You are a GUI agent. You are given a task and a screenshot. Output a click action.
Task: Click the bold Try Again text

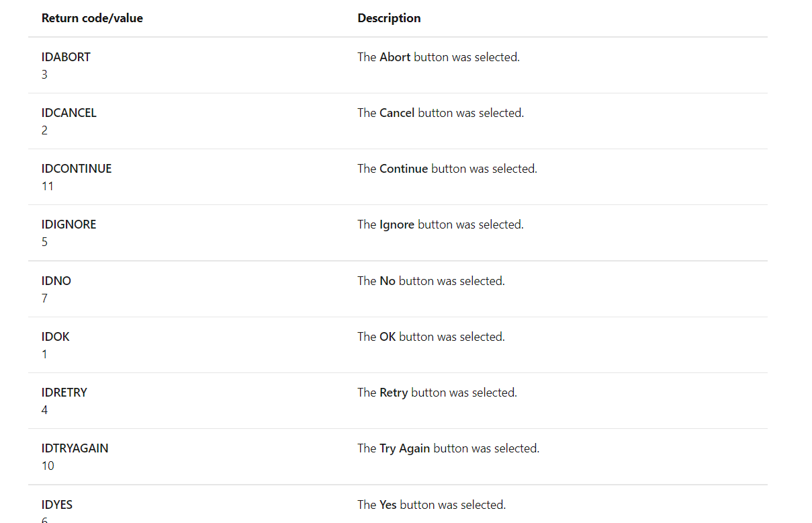click(404, 448)
